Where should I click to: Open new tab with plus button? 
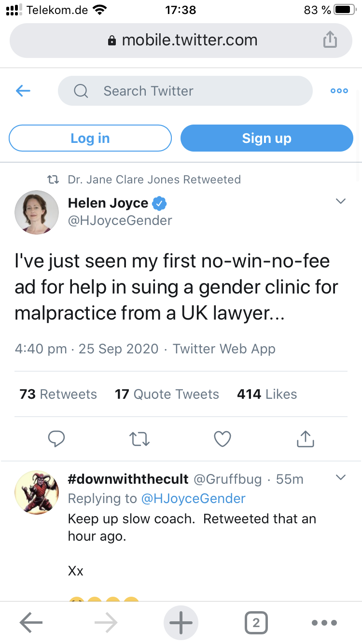pyautogui.click(x=181, y=623)
